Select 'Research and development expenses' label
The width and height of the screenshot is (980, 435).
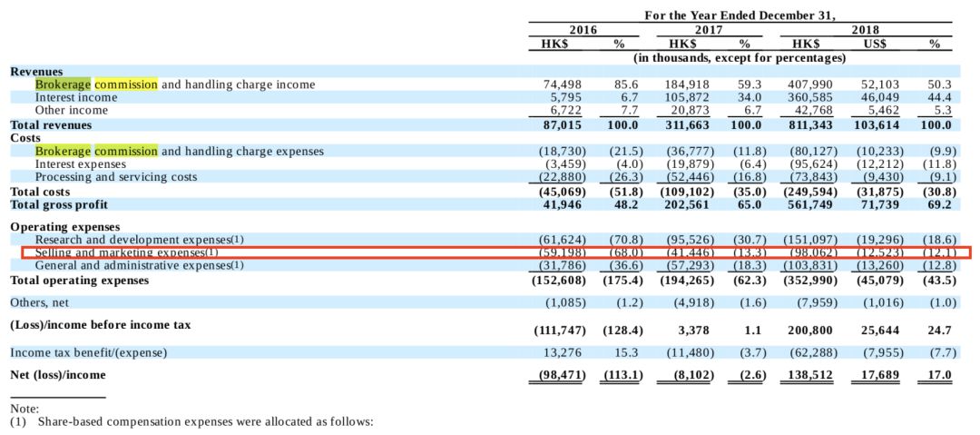(140, 239)
